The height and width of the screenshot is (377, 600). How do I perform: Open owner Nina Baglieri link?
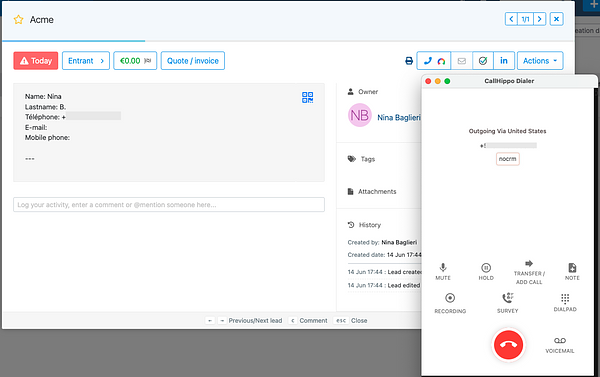tap(399, 118)
